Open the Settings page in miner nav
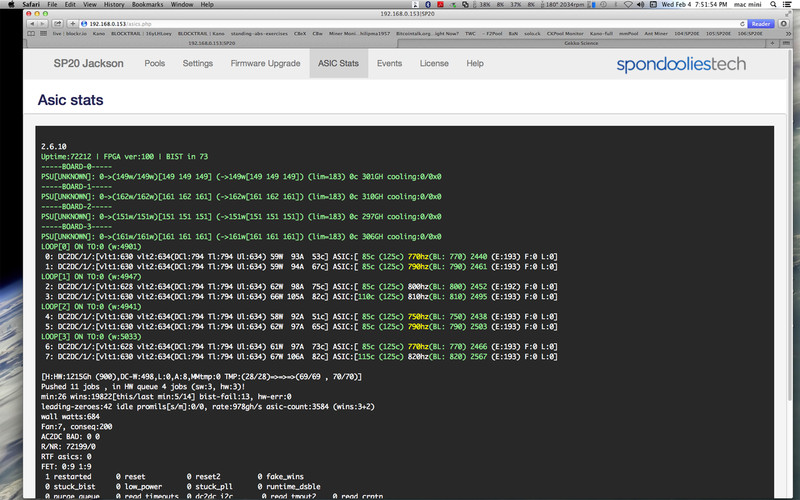This screenshot has height=500, width=800. (x=197, y=63)
